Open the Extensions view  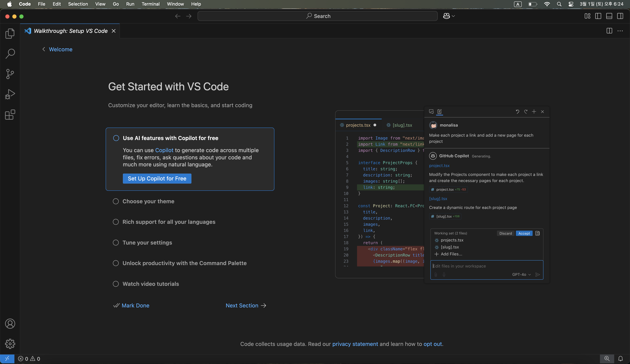10,115
